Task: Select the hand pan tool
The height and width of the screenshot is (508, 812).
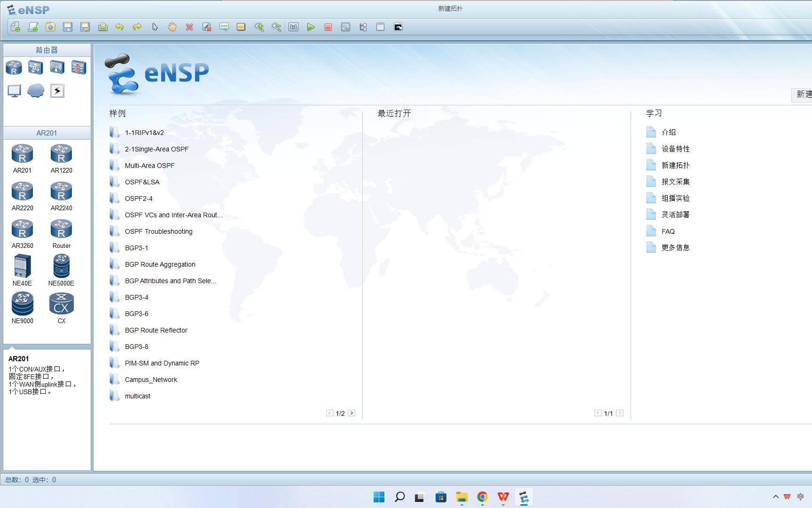Action: point(172,27)
